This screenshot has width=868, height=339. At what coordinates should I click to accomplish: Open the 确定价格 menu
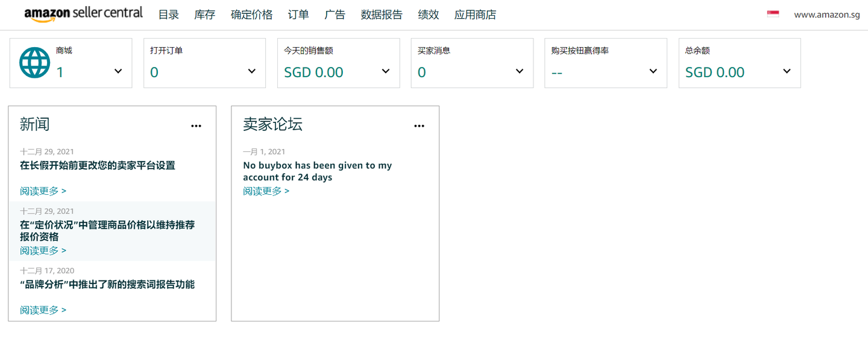pos(251,14)
